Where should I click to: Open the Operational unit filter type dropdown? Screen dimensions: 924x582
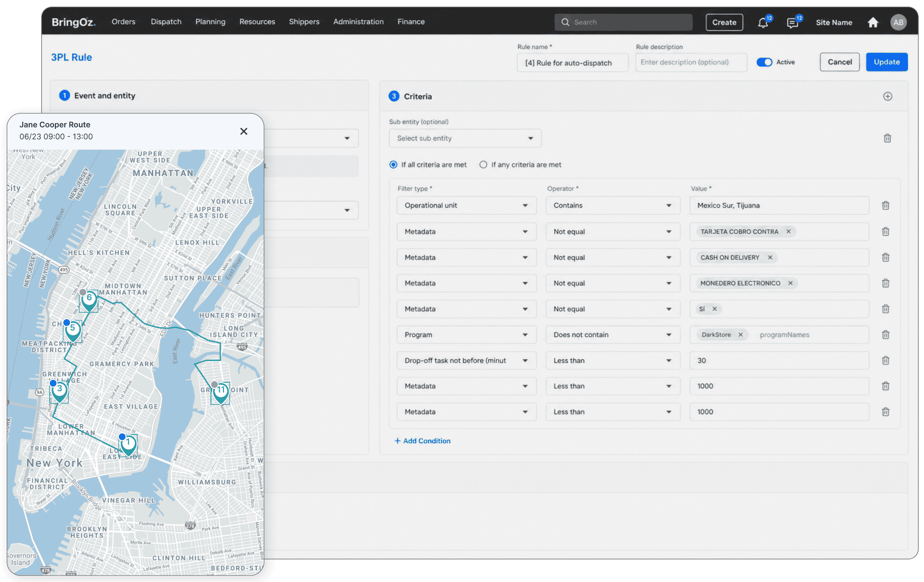[466, 206]
